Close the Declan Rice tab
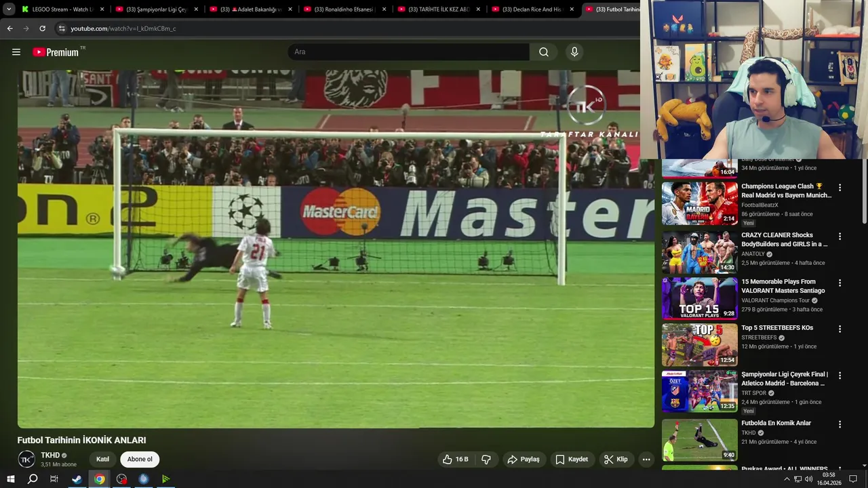Screen dimensions: 868x488 [x=572, y=9]
